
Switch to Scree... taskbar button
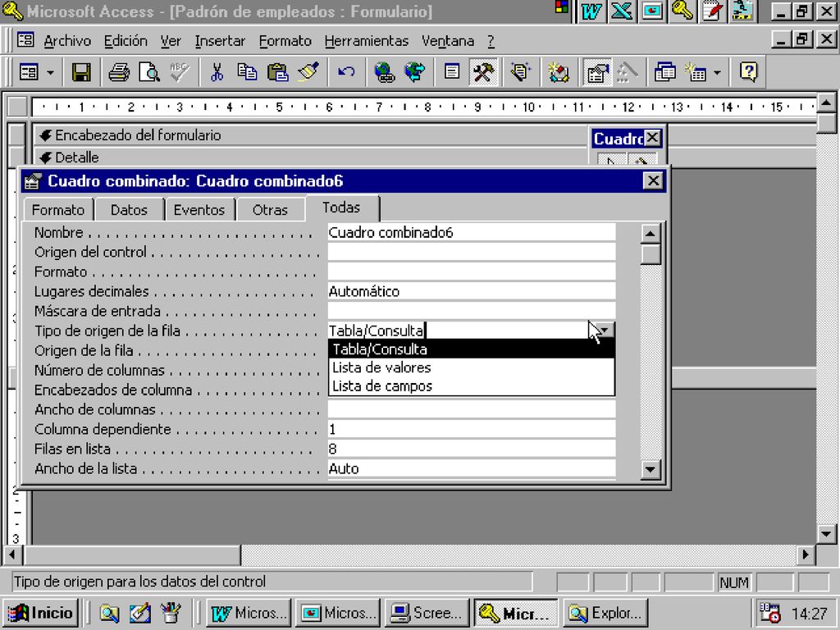(427, 613)
